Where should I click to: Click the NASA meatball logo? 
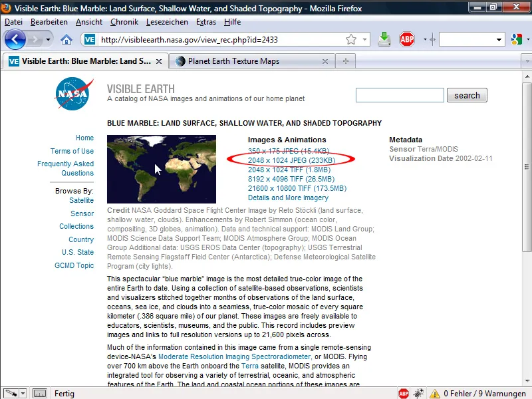coord(73,93)
